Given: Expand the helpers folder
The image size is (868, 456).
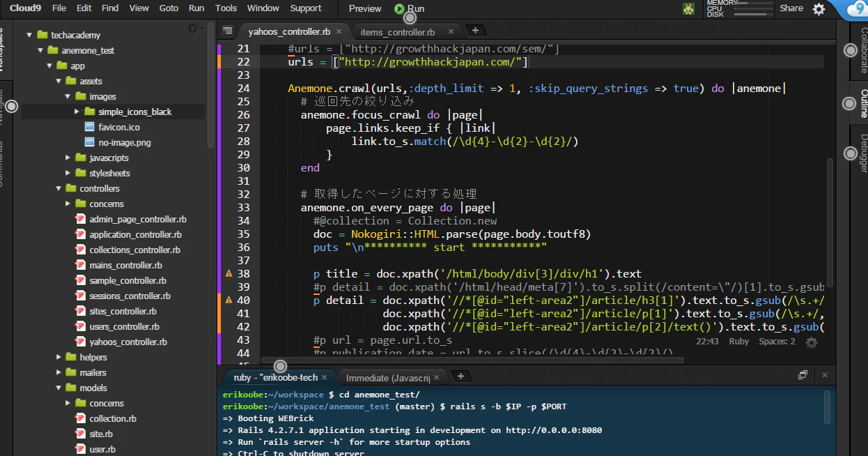Looking at the screenshot, I should coord(59,357).
